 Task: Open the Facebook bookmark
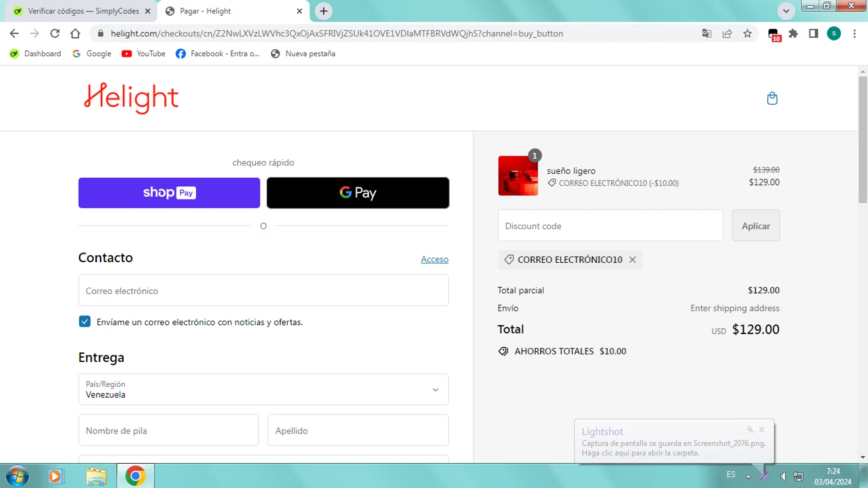tap(218, 53)
